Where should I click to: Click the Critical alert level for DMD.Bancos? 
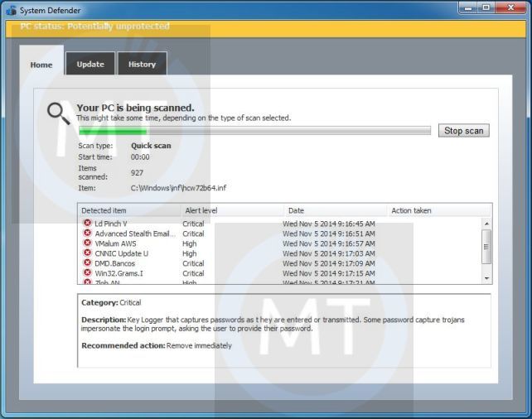pyautogui.click(x=193, y=263)
